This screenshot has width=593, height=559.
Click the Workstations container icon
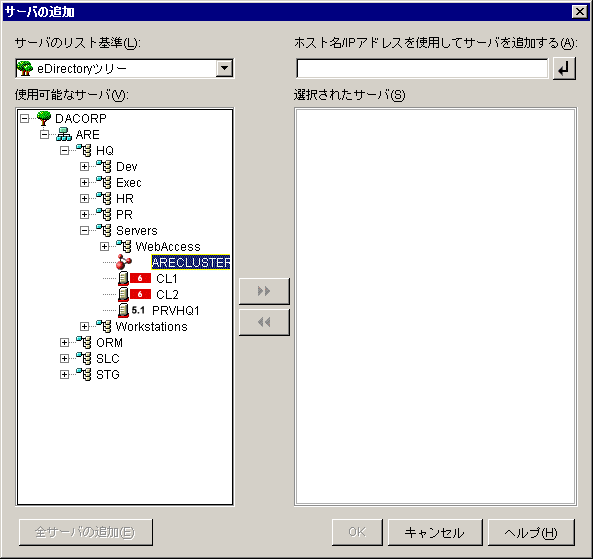(x=104, y=326)
